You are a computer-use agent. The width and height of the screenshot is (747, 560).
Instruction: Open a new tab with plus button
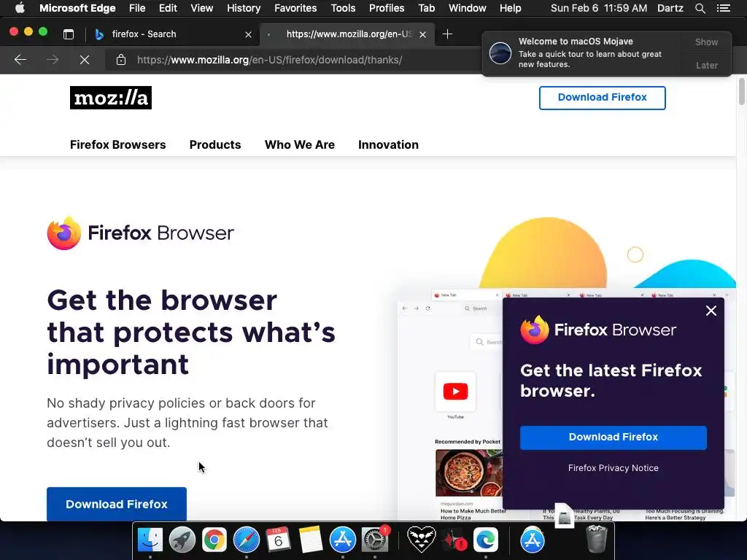(x=447, y=34)
